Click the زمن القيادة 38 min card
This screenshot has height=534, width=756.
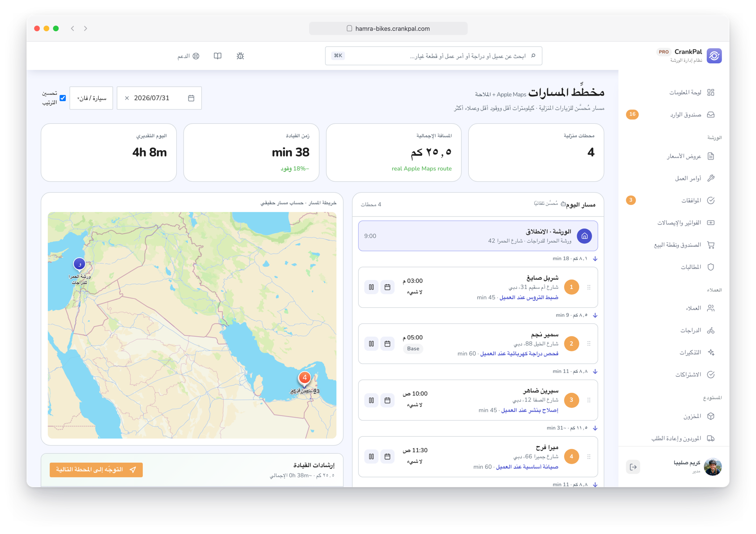pyautogui.click(x=251, y=153)
